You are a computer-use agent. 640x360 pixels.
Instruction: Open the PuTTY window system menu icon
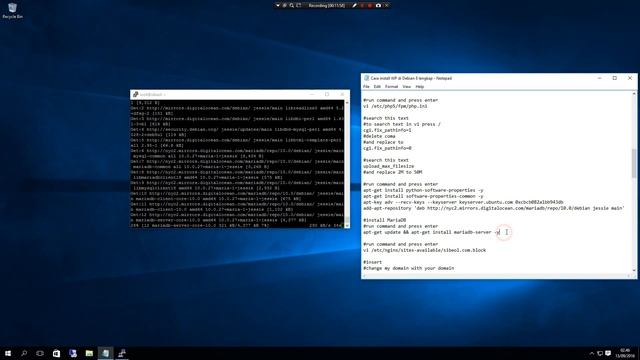[135, 94]
